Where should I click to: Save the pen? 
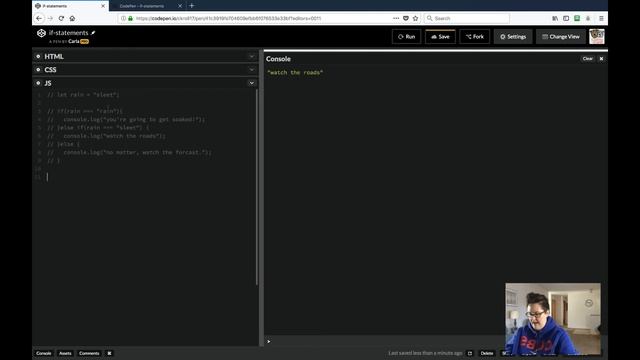440,36
